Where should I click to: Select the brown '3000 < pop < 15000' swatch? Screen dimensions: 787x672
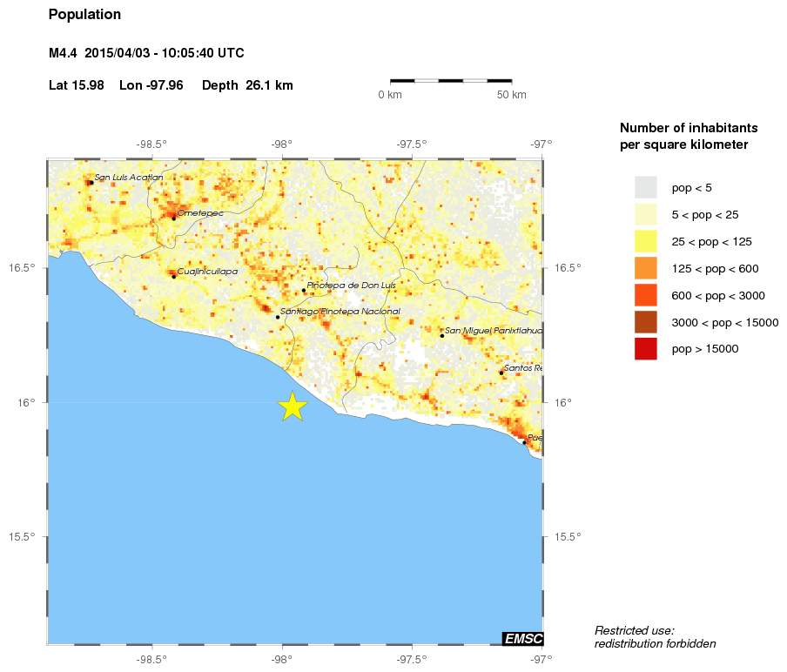[x=645, y=322]
